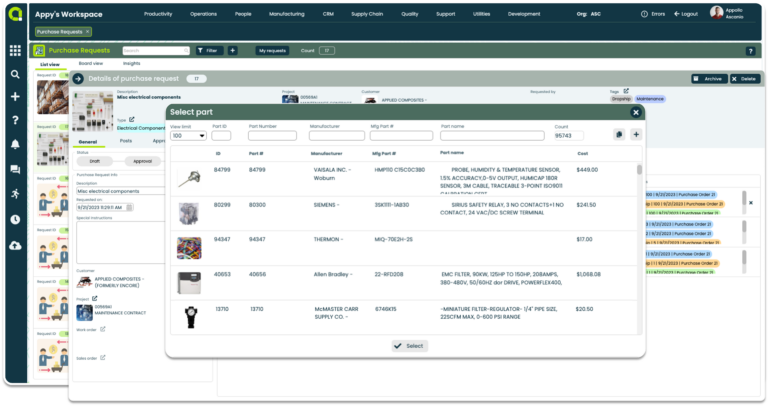Viewport: 768px width, 406px height.
Task: Open the Supply Chain menu
Action: pos(367,14)
